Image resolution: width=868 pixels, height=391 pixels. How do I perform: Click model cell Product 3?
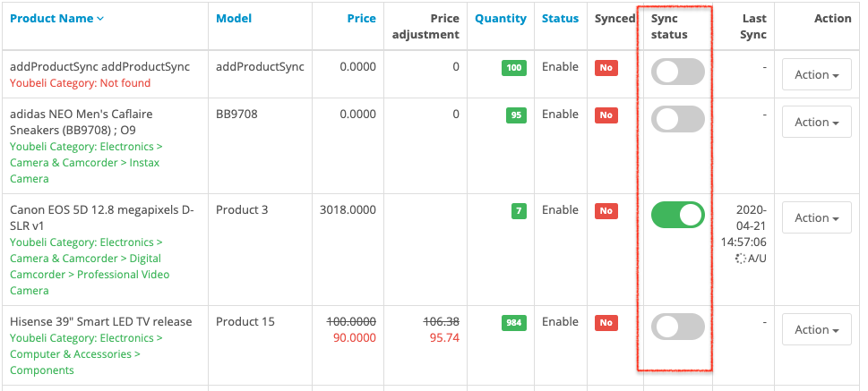[242, 210]
